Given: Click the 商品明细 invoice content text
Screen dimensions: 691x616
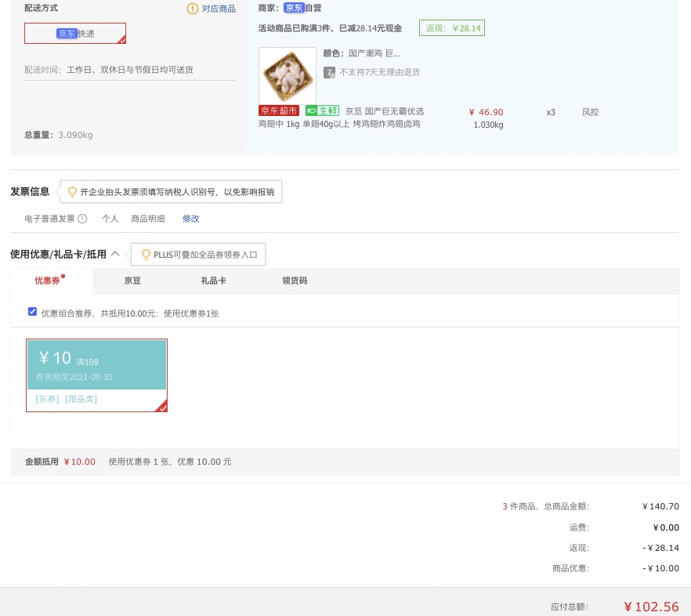Looking at the screenshot, I should pos(148,219).
